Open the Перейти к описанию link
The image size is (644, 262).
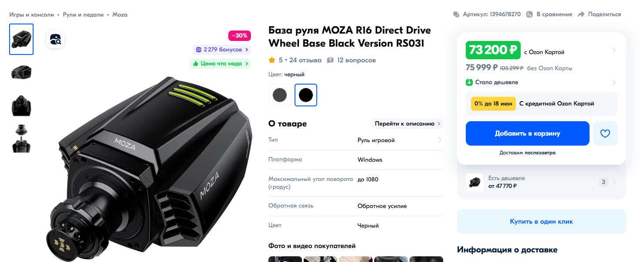pyautogui.click(x=407, y=124)
